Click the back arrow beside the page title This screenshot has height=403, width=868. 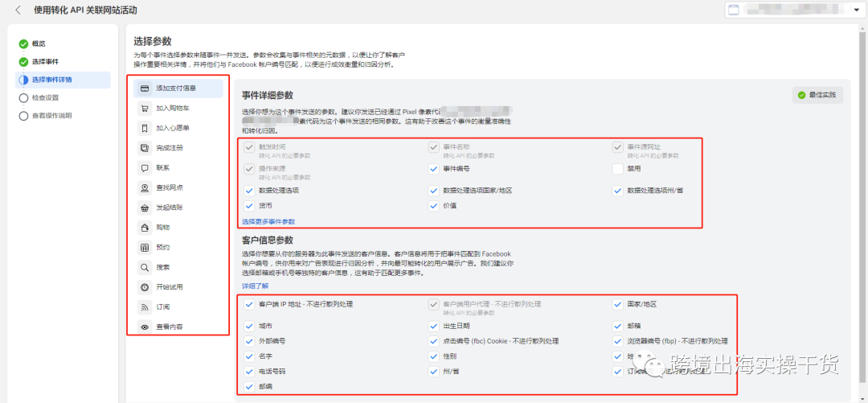(18, 10)
